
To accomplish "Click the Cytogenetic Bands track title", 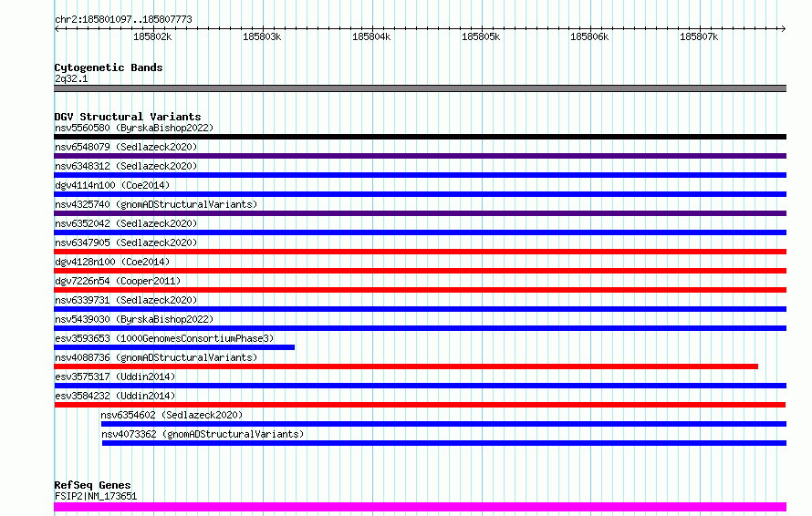I will [x=109, y=67].
